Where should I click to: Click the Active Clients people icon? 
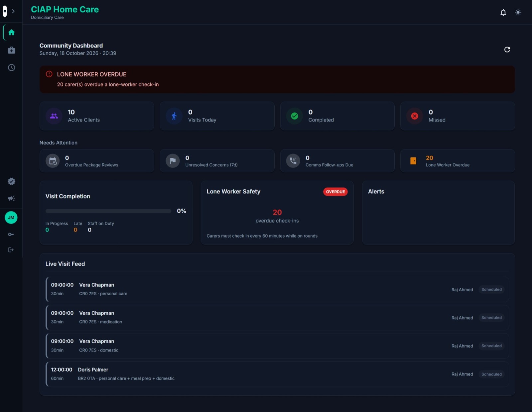[x=54, y=116]
